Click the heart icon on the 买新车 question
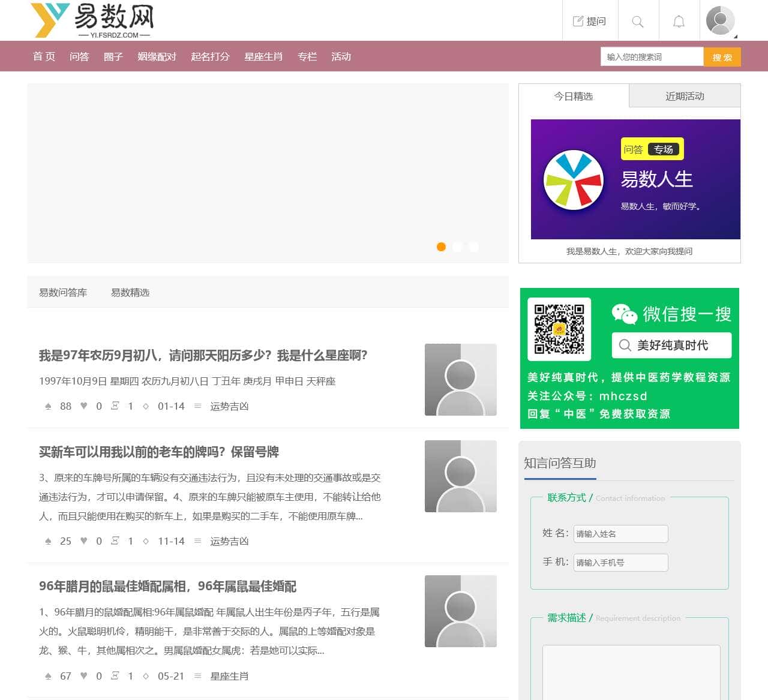 [x=84, y=541]
